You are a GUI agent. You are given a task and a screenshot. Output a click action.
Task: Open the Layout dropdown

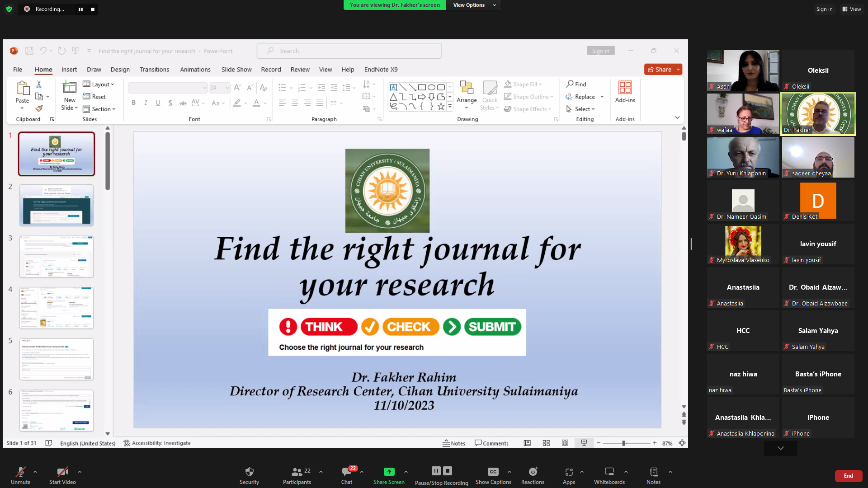pyautogui.click(x=99, y=84)
